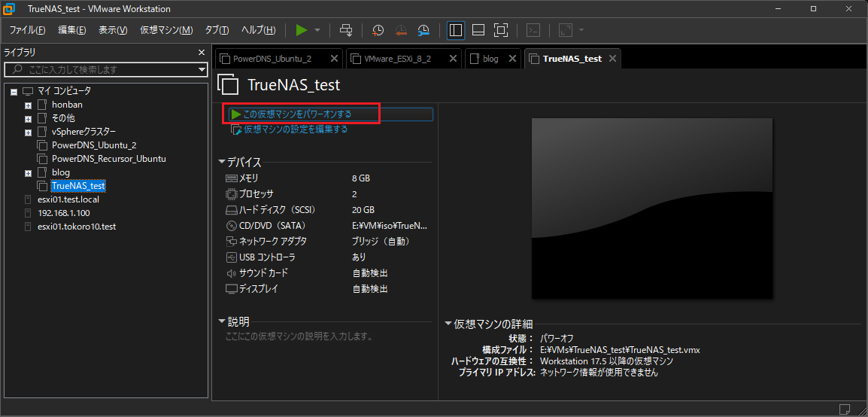868x417 pixels.
Task: Toggle the library sidebar view icon
Action: (456, 30)
